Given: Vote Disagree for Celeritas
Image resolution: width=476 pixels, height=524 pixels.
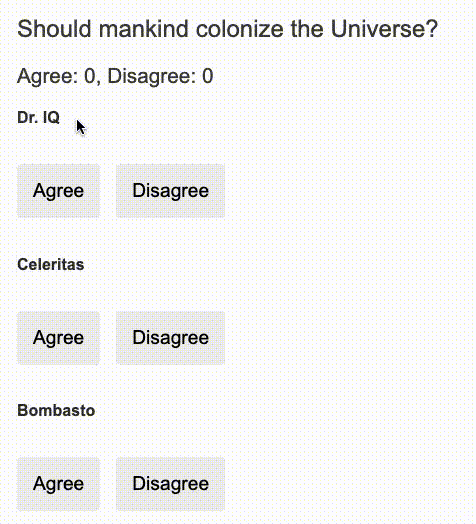Looking at the screenshot, I should tap(170, 338).
